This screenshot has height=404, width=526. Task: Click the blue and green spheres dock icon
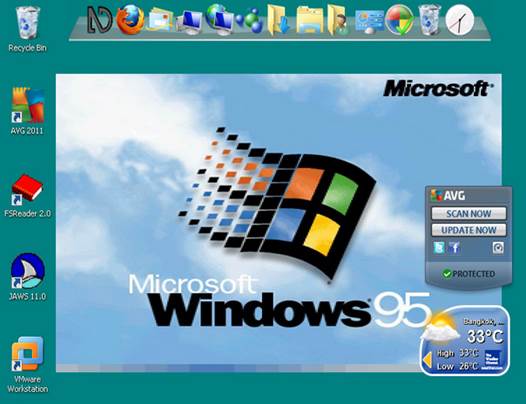pos(250,21)
